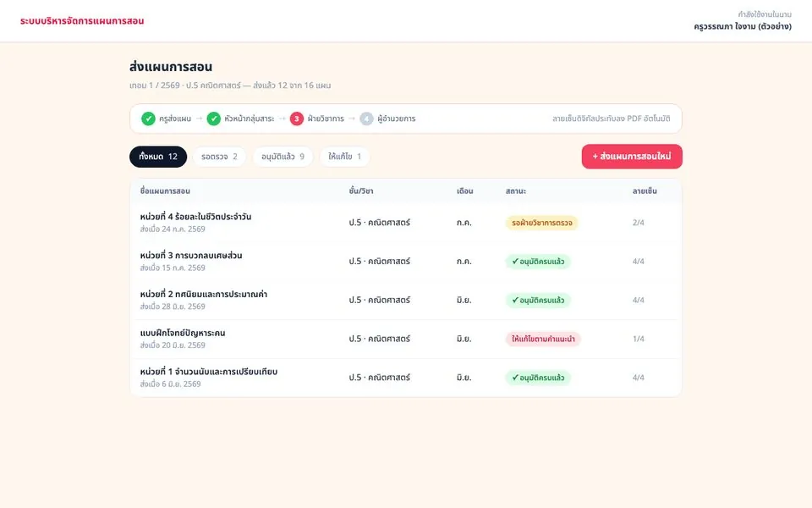Viewport: 812px width, 508px height.
Task: Click the 1/4 signature count
Action: click(x=639, y=339)
